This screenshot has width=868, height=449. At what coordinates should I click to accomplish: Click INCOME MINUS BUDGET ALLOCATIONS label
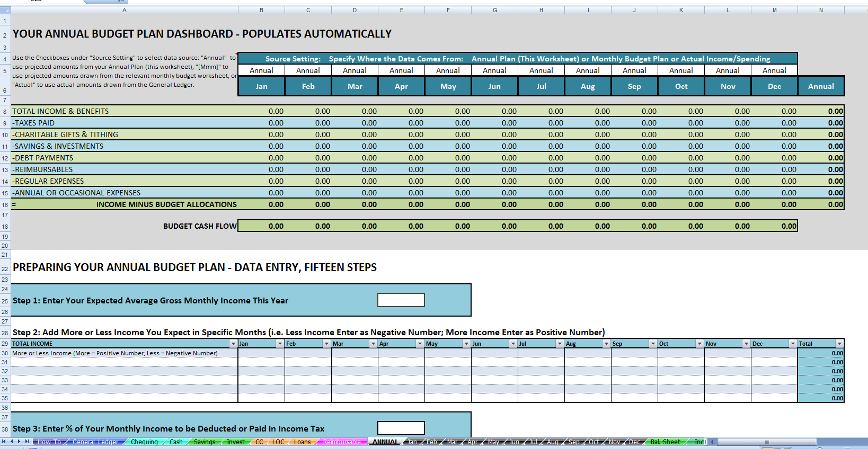166,204
